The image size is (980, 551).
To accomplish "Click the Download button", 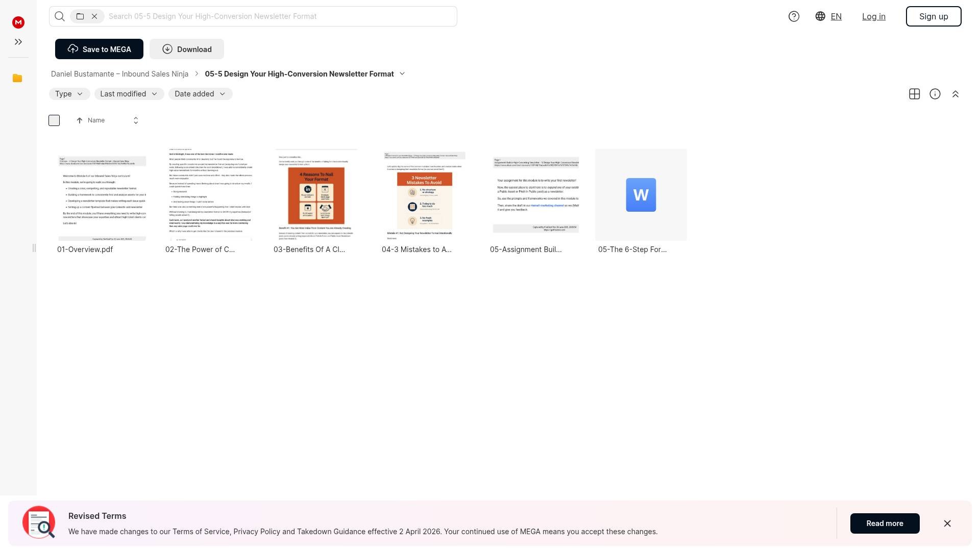I will (x=187, y=49).
